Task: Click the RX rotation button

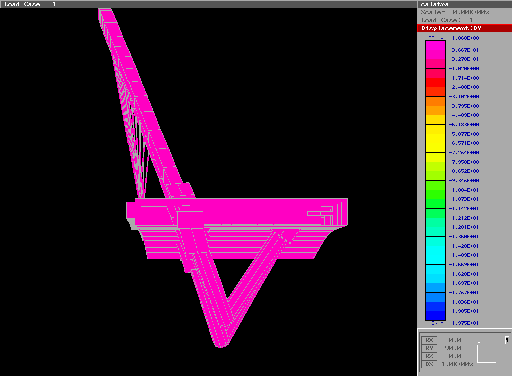Action: click(429, 340)
